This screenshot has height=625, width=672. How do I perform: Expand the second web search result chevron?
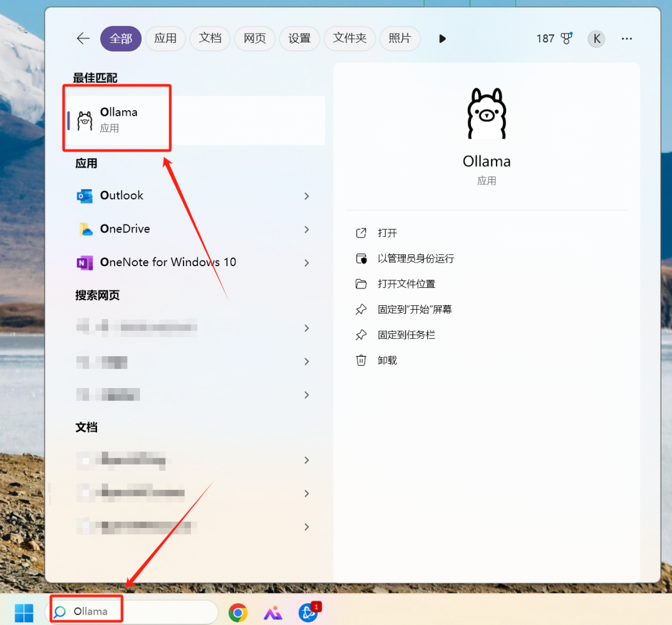coord(306,361)
